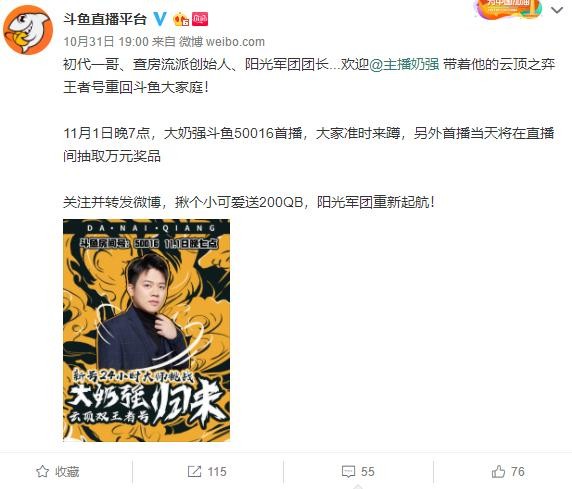Open the 斗鱼直播平台 username link
The width and height of the screenshot is (572, 489).
tap(105, 19)
